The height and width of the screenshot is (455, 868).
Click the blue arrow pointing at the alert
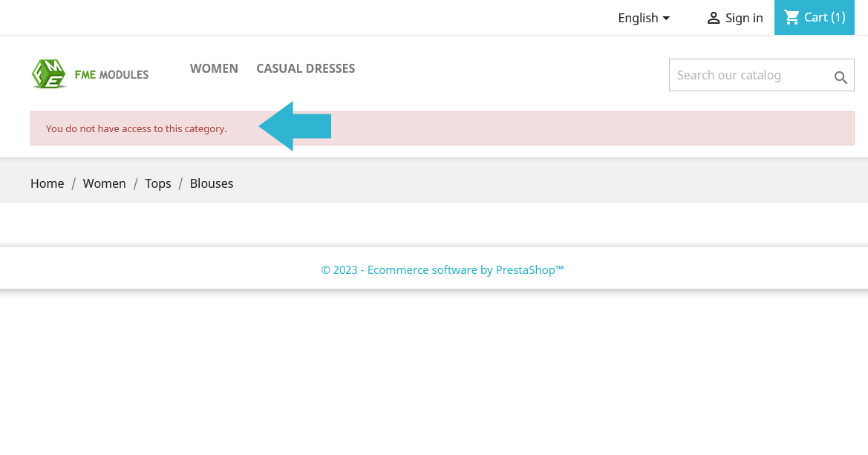coord(295,126)
